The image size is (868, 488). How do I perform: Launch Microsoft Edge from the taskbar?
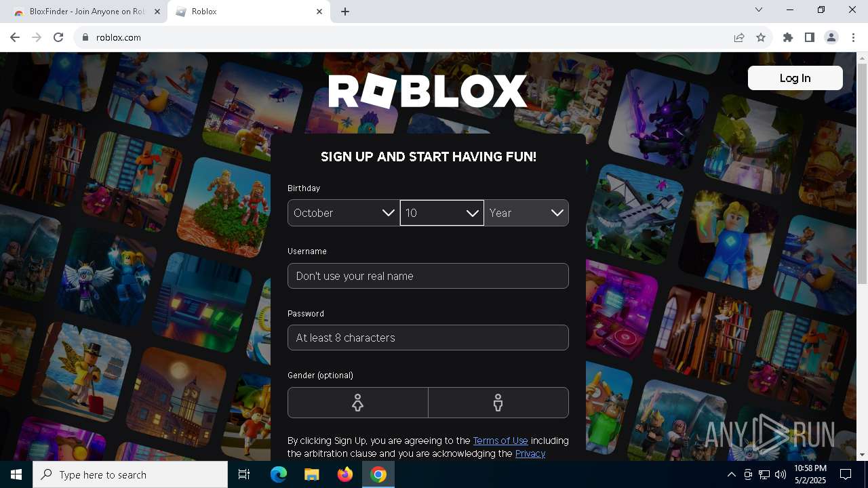(x=279, y=474)
